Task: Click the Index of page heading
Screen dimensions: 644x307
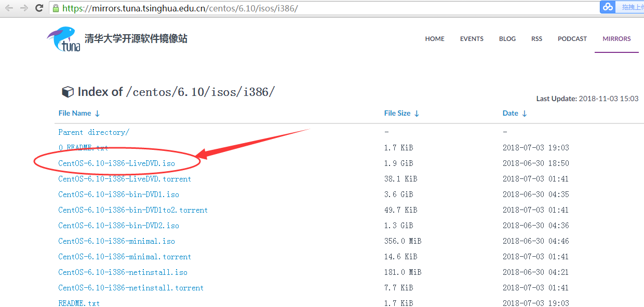Action: coord(176,92)
